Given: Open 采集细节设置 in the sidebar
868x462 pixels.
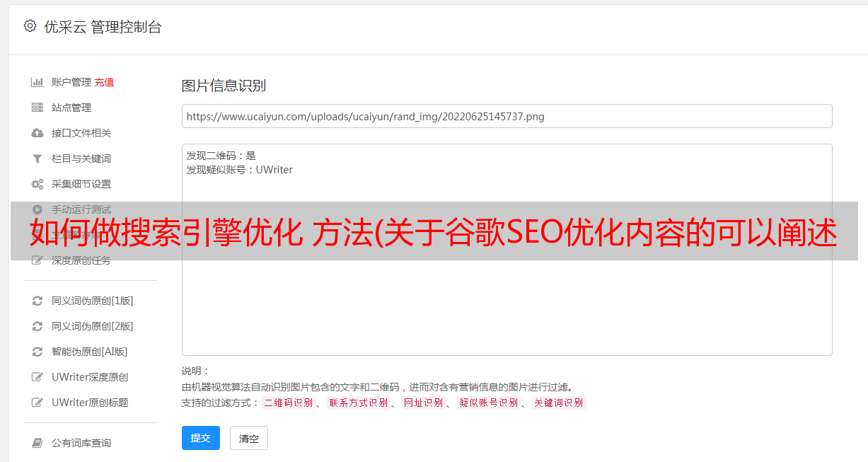Looking at the screenshot, I should pos(81,184).
